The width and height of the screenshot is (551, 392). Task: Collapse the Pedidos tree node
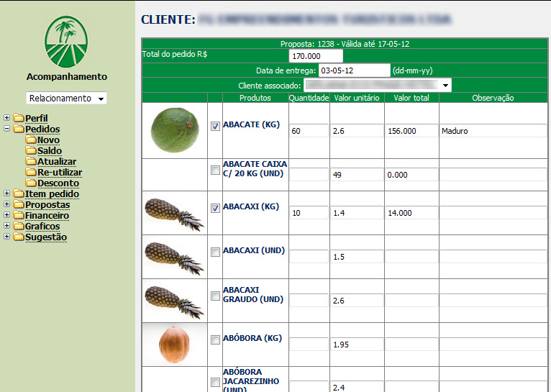[6, 128]
